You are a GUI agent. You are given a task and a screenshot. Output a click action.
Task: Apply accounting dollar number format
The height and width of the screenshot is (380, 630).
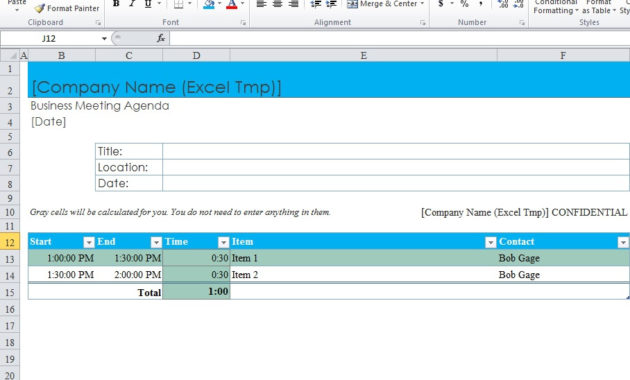tap(441, 4)
